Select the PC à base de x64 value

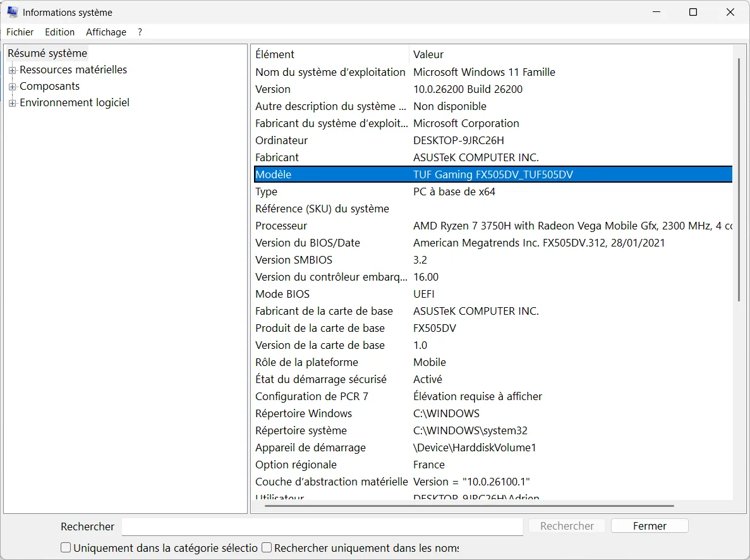click(454, 192)
